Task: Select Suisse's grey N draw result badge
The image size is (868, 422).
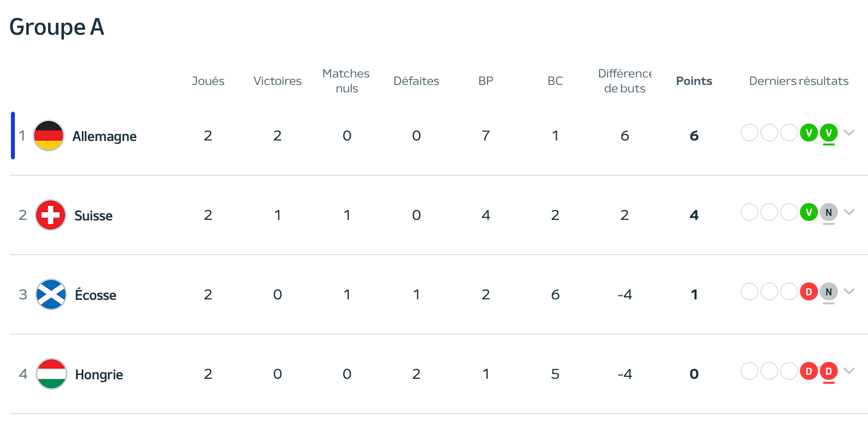Action: click(x=829, y=212)
